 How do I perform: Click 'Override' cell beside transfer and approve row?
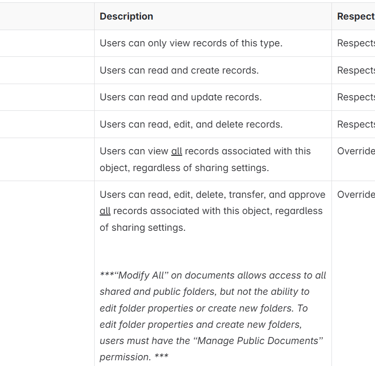[x=356, y=194]
